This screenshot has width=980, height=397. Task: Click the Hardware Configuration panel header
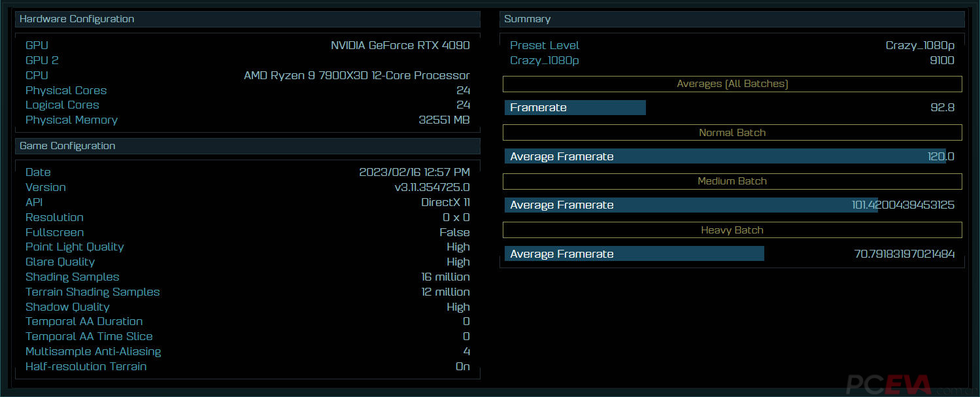tap(247, 19)
